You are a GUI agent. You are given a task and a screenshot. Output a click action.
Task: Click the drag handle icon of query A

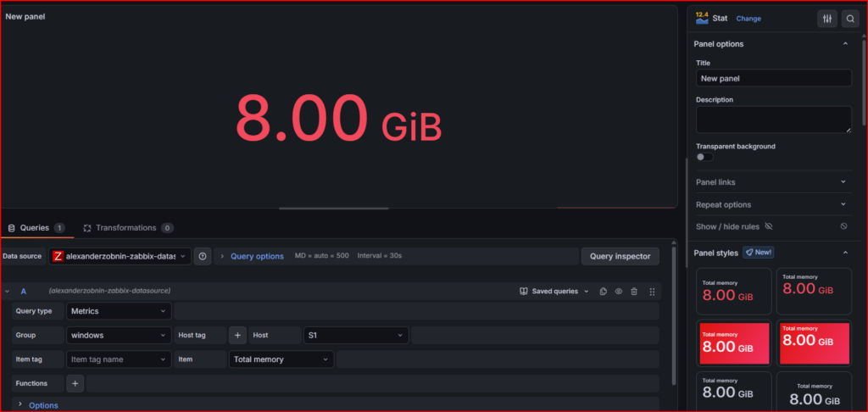[x=652, y=292]
